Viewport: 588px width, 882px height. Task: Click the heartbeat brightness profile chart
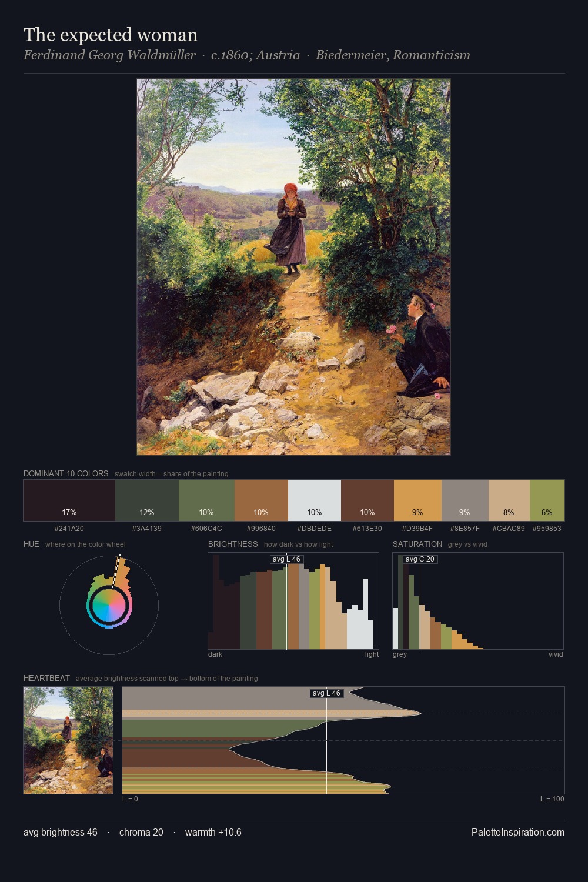point(343,740)
